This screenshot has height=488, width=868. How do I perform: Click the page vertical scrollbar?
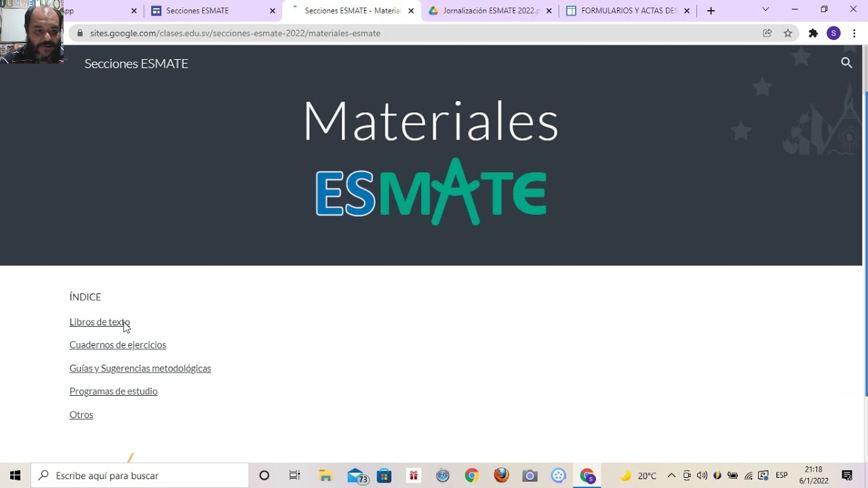pos(865,243)
